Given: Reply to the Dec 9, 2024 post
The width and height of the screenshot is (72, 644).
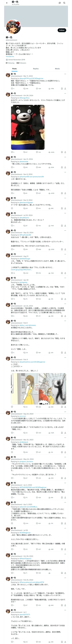Looking at the screenshot, I should click(x=12, y=208).
